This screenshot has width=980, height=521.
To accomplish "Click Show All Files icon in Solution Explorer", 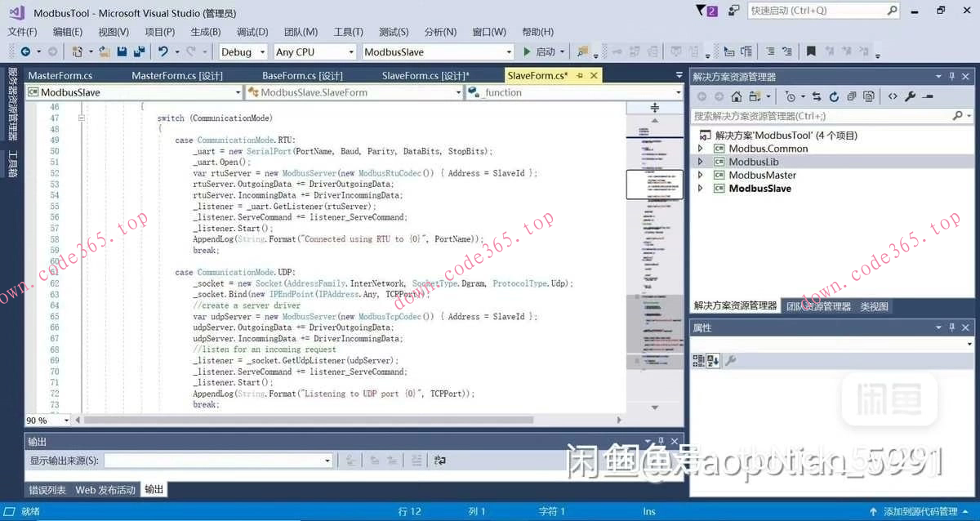I will pyautogui.click(x=868, y=96).
